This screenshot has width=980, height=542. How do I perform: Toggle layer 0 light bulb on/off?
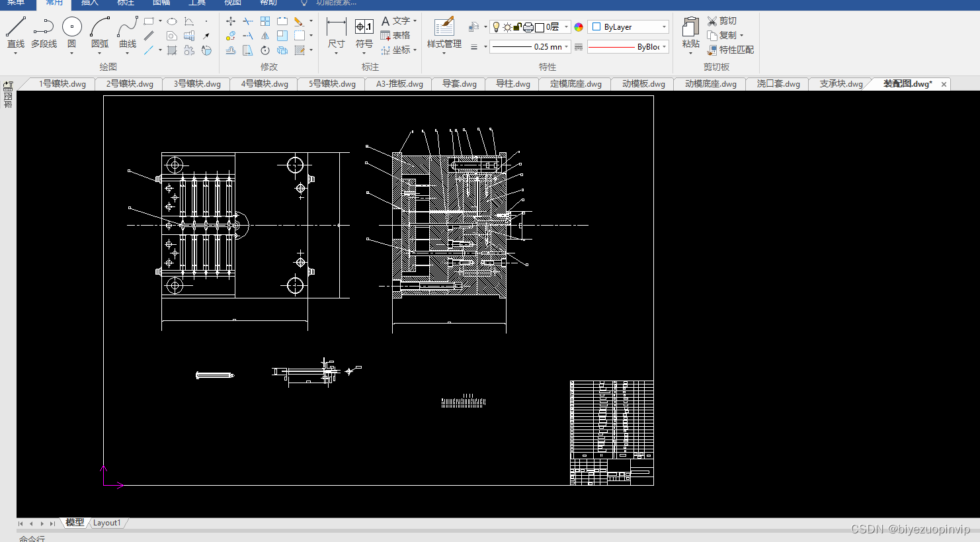click(497, 26)
